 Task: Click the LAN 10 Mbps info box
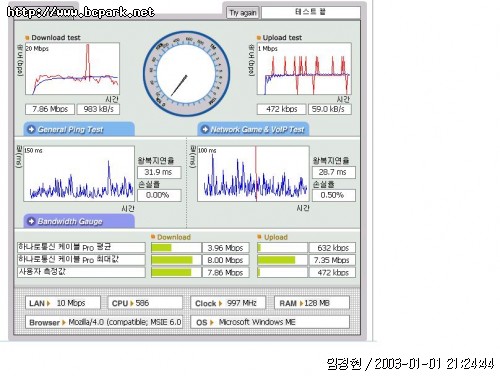coord(63,303)
